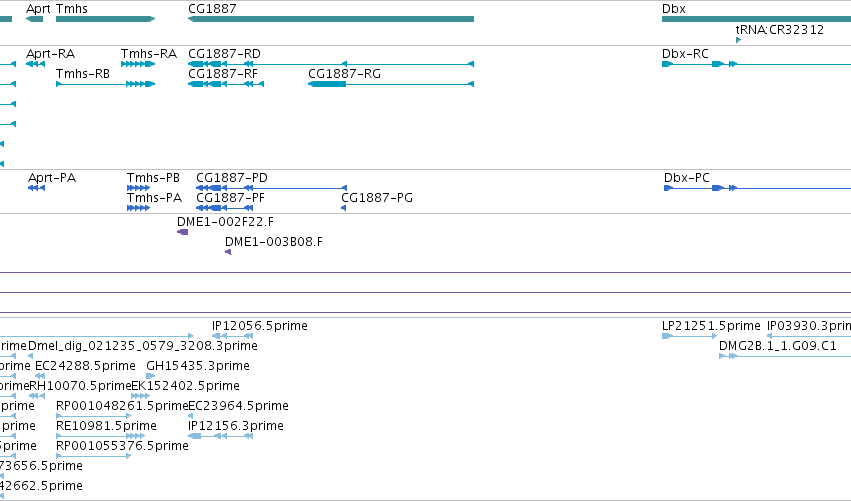Click the Tmhs-RB transcript line
The height and width of the screenshot is (501, 851).
(x=105, y=84)
